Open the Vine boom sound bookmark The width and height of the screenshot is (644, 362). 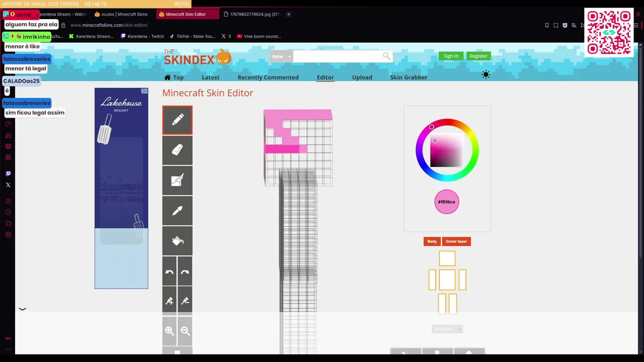coord(259,36)
